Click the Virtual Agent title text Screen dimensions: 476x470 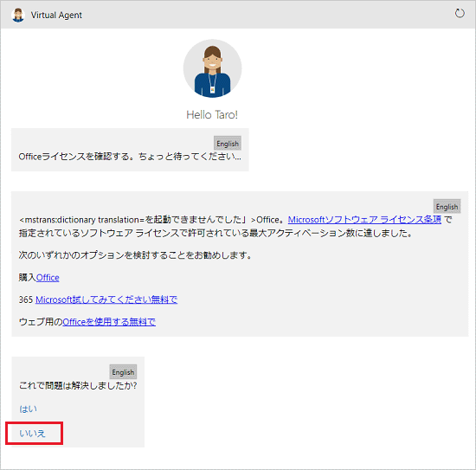[56, 16]
